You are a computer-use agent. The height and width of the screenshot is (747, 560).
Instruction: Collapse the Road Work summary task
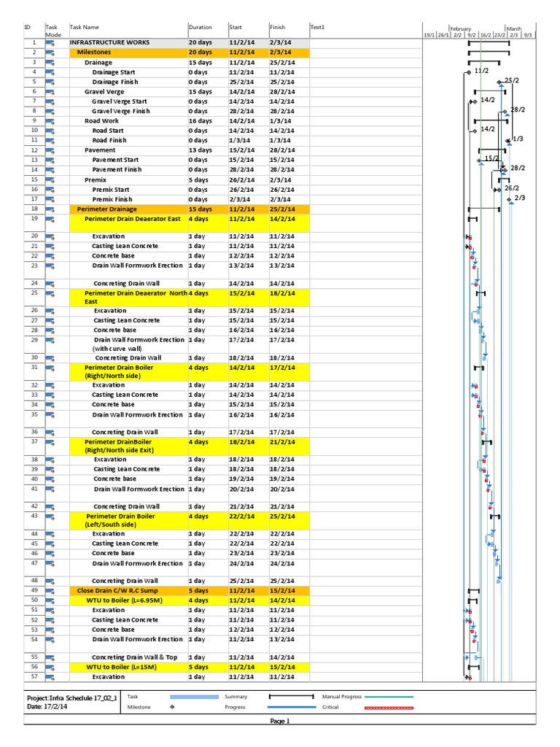(x=101, y=121)
